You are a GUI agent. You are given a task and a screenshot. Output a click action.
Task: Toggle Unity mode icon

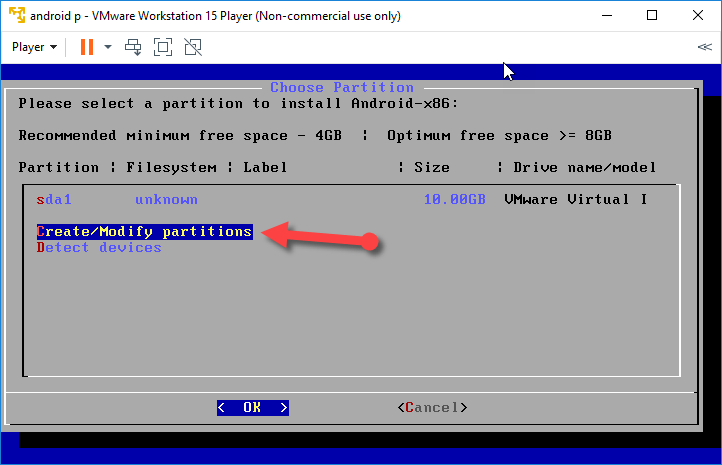click(193, 47)
